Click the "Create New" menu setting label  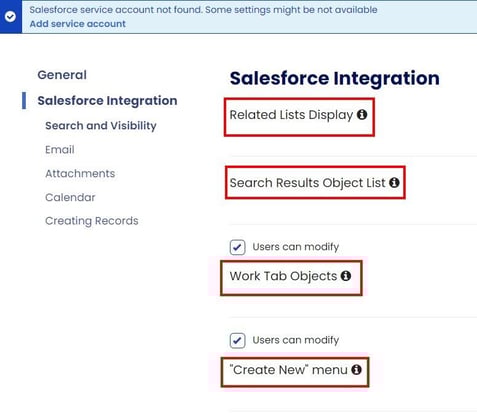289,370
